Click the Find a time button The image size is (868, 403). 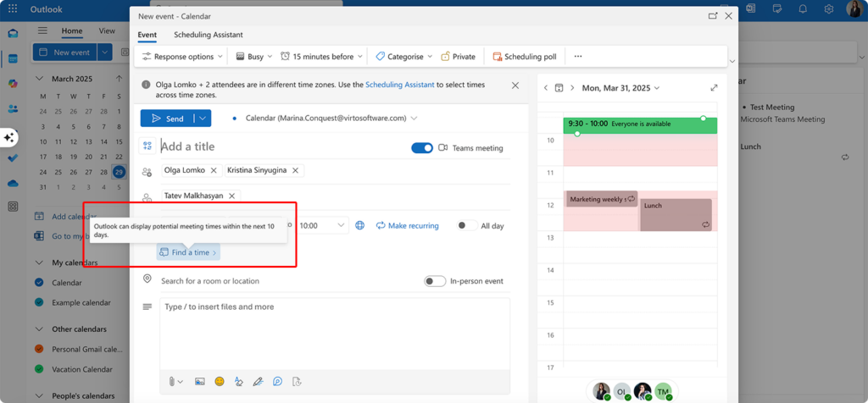point(188,252)
